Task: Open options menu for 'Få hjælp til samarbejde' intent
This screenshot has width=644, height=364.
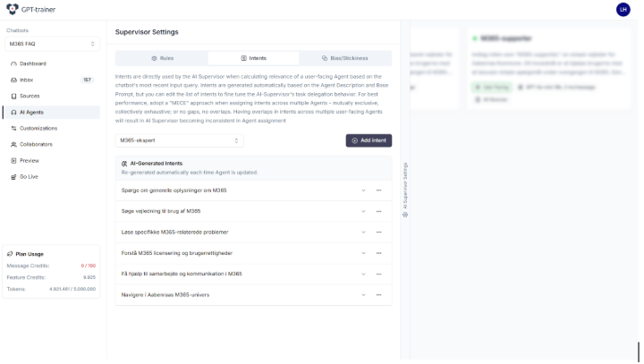Action: [x=378, y=274]
